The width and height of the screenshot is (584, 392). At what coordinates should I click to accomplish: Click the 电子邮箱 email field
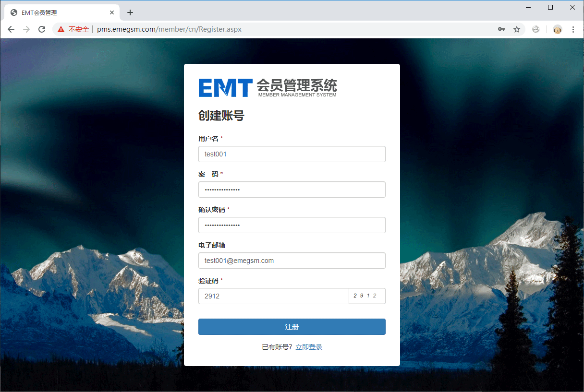point(292,261)
